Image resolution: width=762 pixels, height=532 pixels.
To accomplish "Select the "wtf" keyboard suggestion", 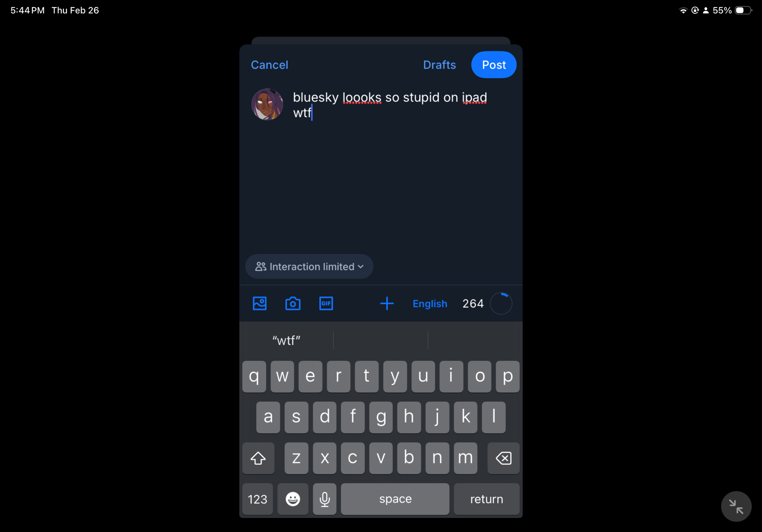I will pos(287,340).
